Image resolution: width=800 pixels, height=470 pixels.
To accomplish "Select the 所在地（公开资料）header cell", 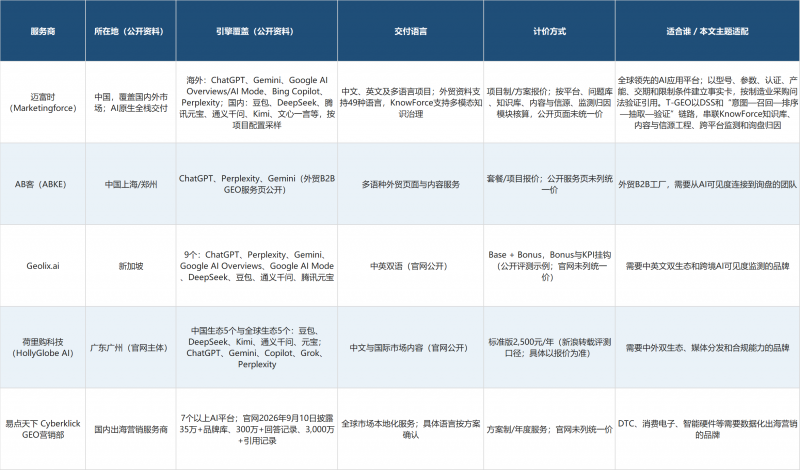I will (x=131, y=31).
